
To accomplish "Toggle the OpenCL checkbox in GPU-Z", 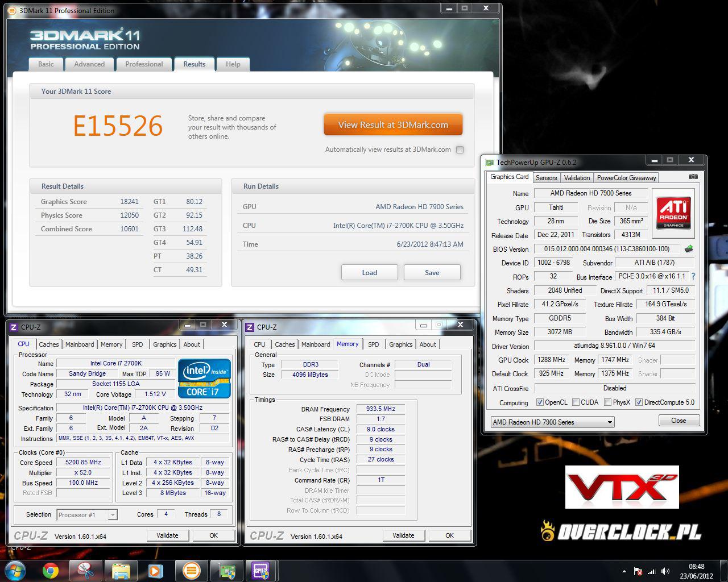I will 540,402.
